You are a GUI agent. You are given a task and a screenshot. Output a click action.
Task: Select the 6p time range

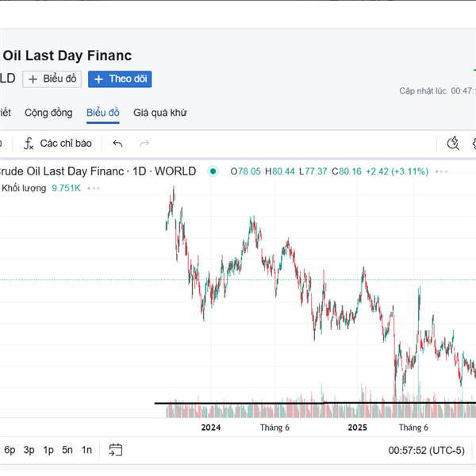click(x=10, y=450)
